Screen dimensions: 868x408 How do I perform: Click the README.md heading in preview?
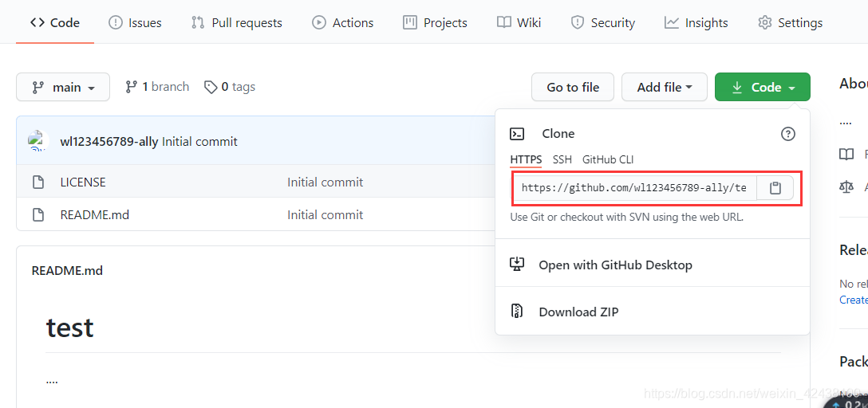[x=67, y=271]
